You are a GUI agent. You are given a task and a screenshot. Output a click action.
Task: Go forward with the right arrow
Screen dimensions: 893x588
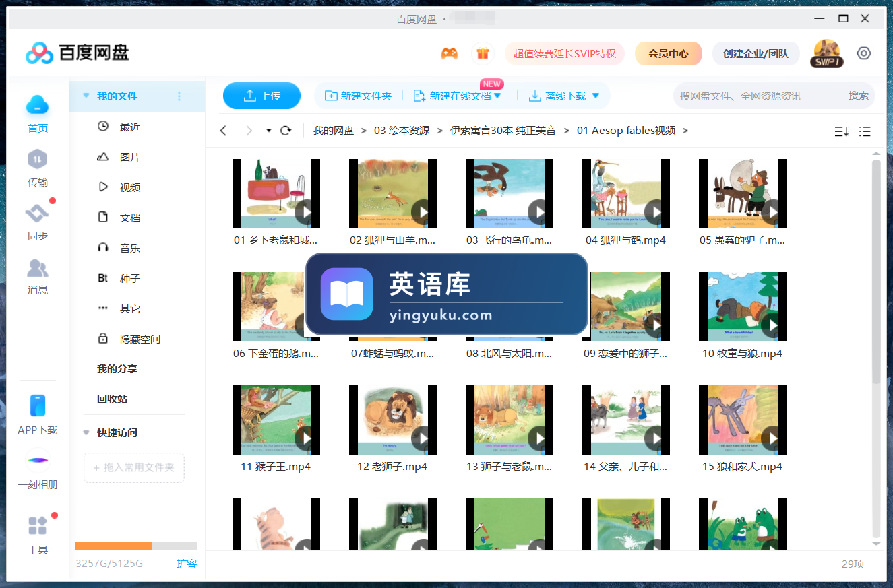pyautogui.click(x=249, y=131)
